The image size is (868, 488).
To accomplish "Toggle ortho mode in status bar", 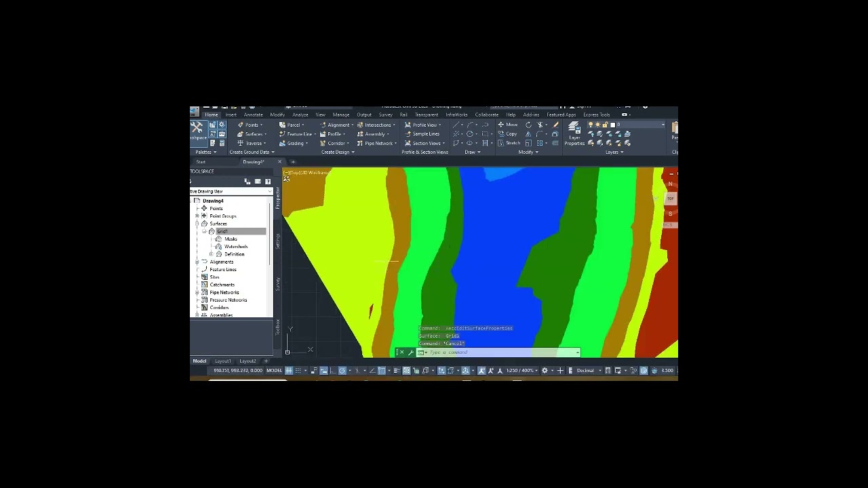I will [x=332, y=371].
